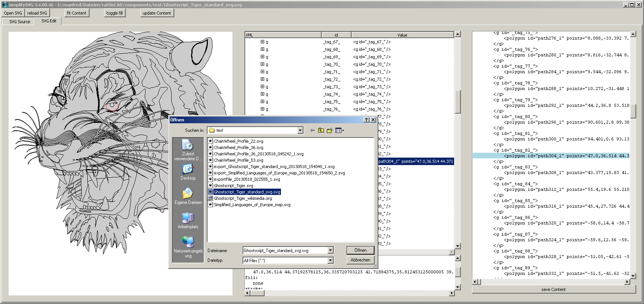644x304 pixels.
Task: Select Ghostscript_Tiger_standard_svg.svg in file list
Action: [247, 192]
